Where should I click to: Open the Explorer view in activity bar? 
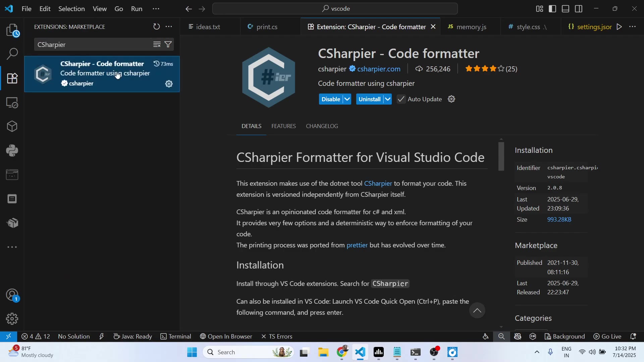(x=12, y=31)
